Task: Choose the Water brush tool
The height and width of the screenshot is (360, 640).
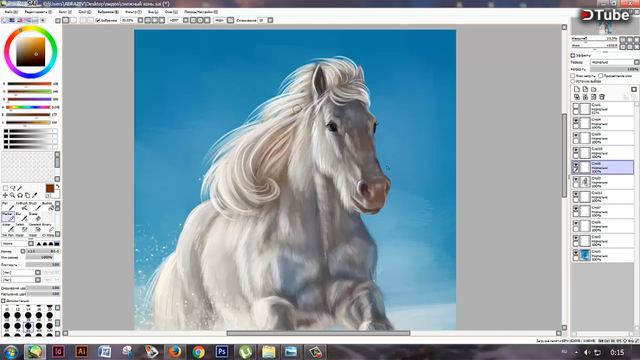Action: click(8, 227)
